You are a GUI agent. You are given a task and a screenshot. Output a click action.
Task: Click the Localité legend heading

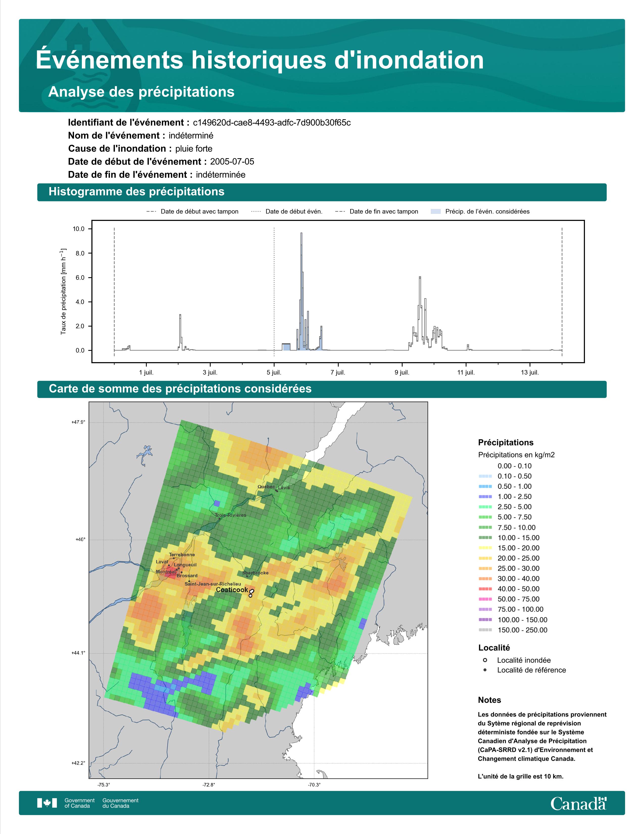pyautogui.click(x=494, y=648)
